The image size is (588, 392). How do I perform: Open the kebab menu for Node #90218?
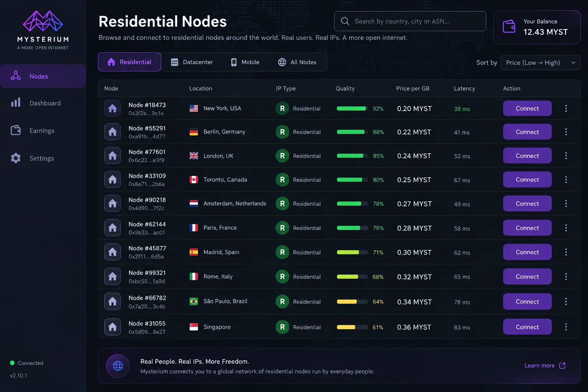click(x=566, y=204)
